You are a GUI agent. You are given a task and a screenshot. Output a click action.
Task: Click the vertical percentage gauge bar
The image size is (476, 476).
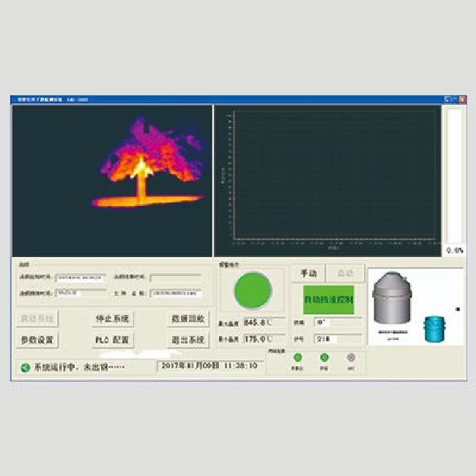pos(454,176)
